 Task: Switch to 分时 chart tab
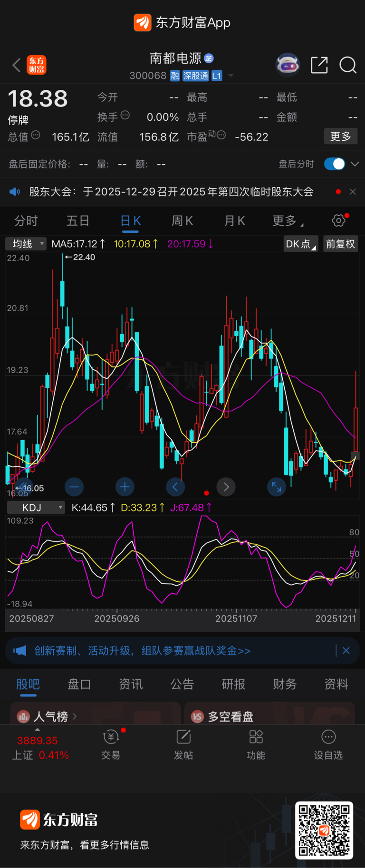tap(26, 221)
